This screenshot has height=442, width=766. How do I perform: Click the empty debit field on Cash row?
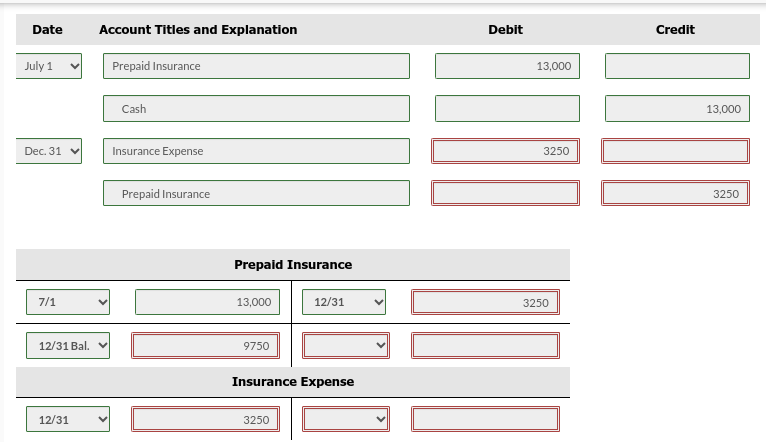(x=508, y=108)
